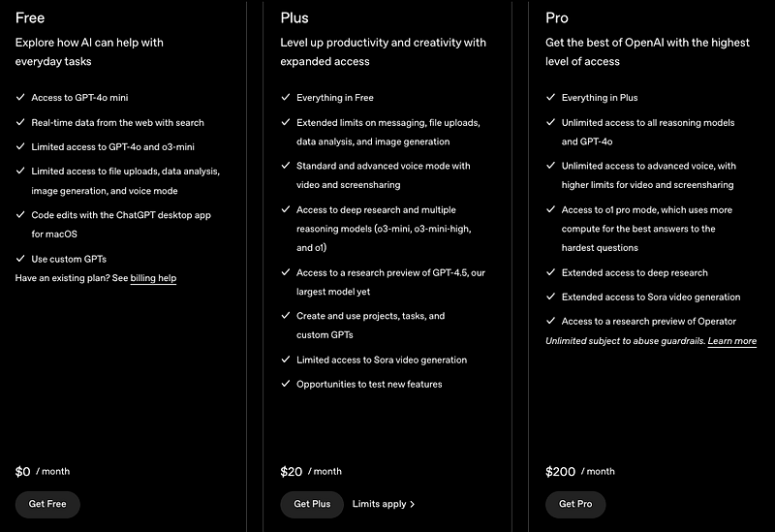Screen dimensions: 775x532
Task: Select the Get Plus button
Action: 312,504
